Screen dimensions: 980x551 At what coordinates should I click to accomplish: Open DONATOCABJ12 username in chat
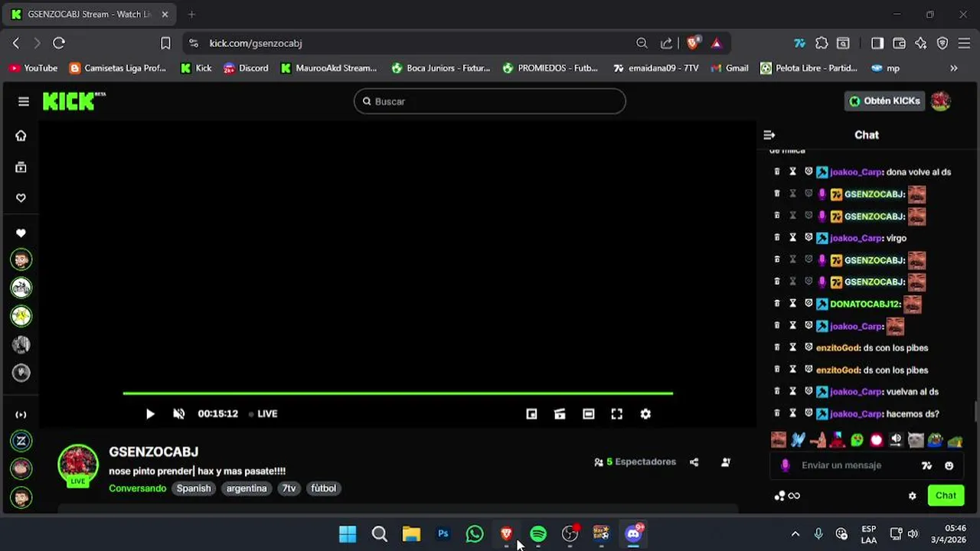click(865, 304)
